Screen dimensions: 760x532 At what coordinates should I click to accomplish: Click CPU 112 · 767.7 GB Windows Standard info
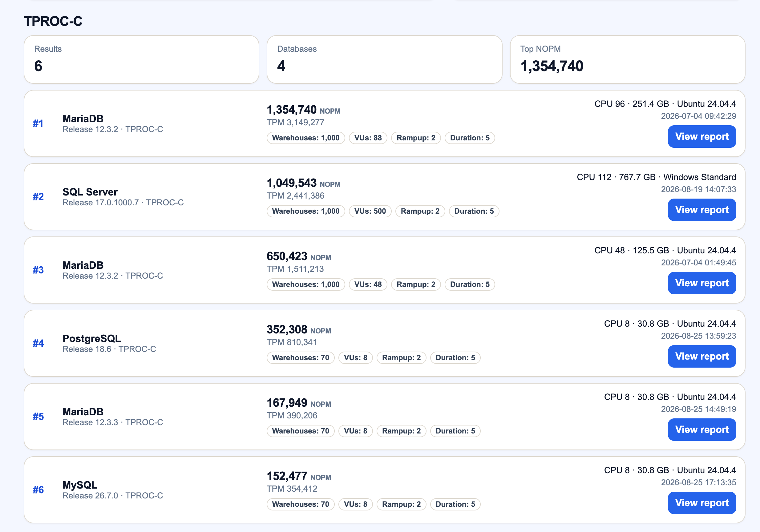point(656,177)
